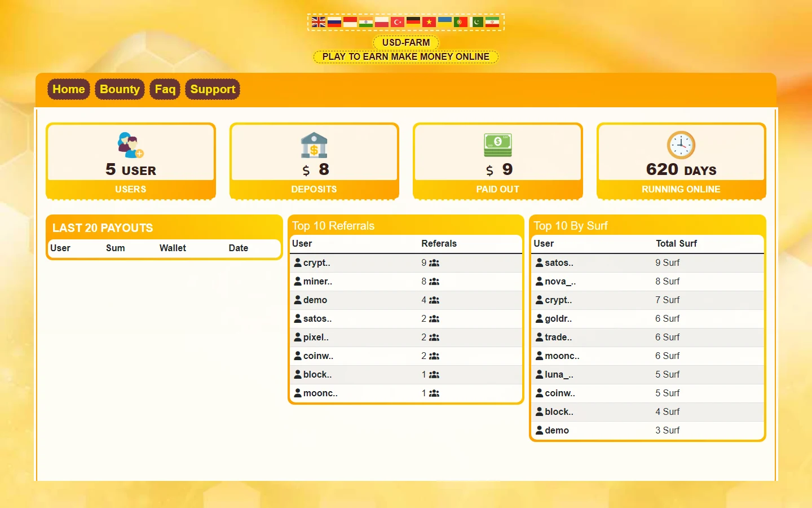Select user luna_.. in Top 10 By Surf
Screen dimensions: 812x508
tap(559, 374)
